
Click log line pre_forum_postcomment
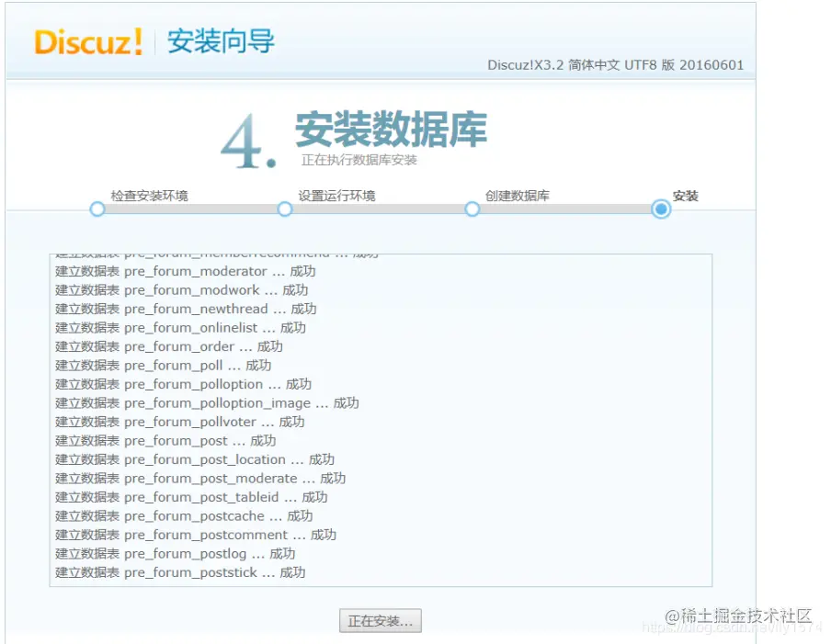[196, 535]
